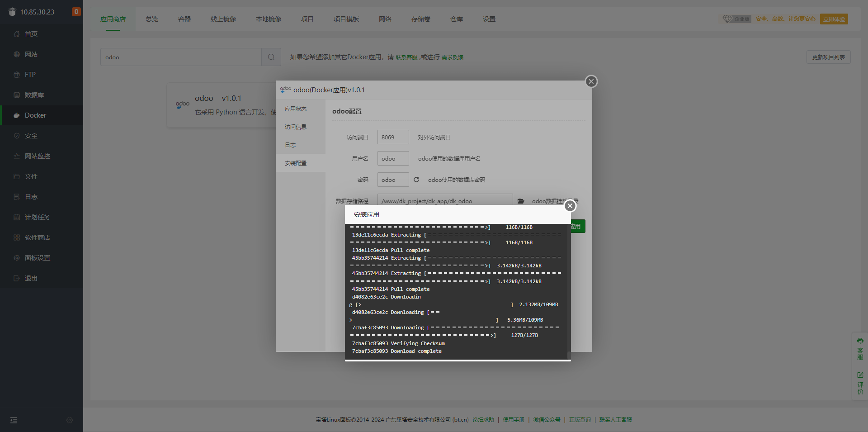Click the 访问端口 8069 input field
Viewport: 868px width, 432px height.
[x=393, y=137]
